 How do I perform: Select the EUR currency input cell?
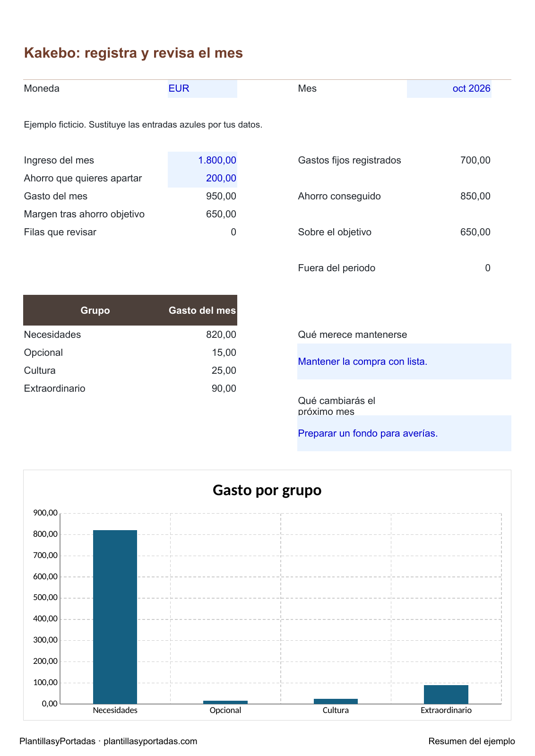point(202,89)
